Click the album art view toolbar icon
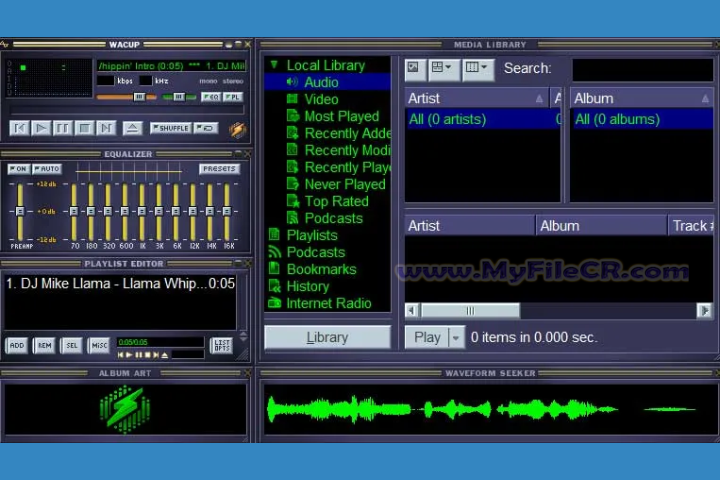 [x=415, y=69]
